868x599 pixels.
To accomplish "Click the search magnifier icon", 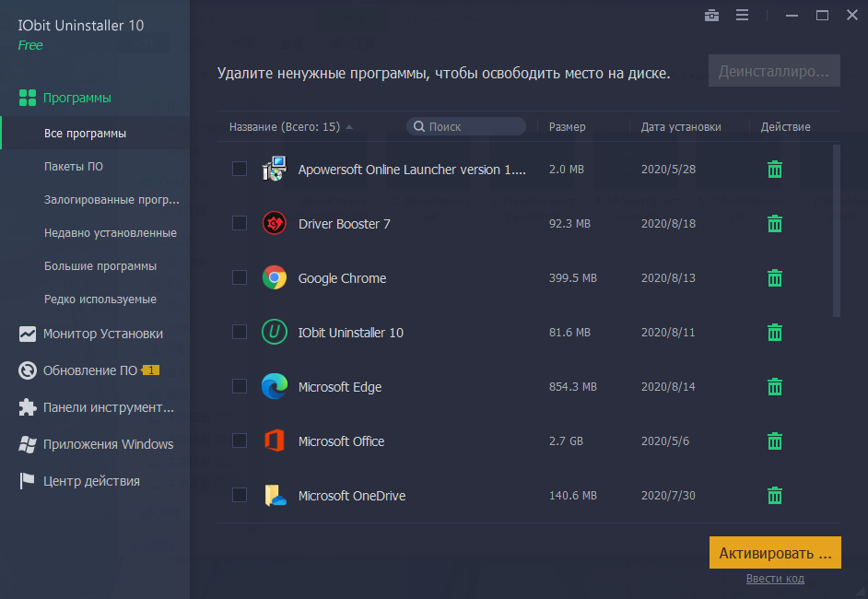I will pyautogui.click(x=419, y=127).
